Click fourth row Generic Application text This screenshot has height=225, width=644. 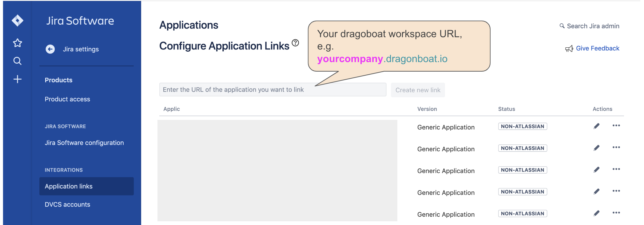coord(446,193)
